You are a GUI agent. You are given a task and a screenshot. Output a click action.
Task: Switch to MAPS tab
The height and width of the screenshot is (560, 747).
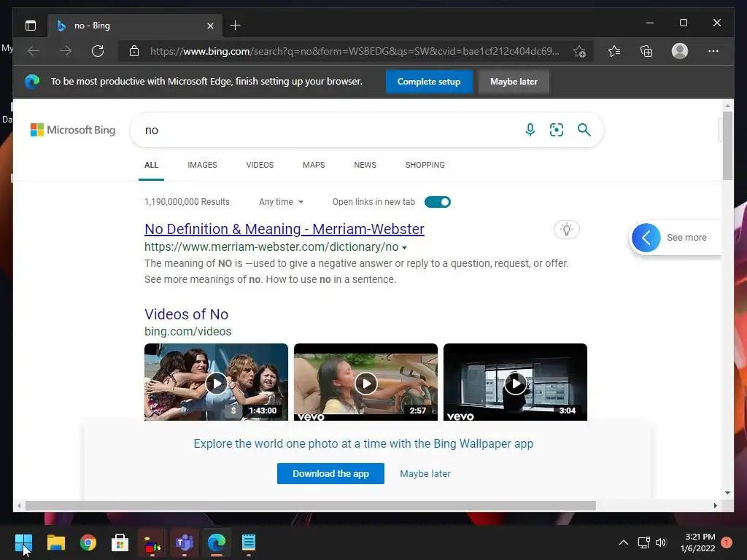point(314,165)
